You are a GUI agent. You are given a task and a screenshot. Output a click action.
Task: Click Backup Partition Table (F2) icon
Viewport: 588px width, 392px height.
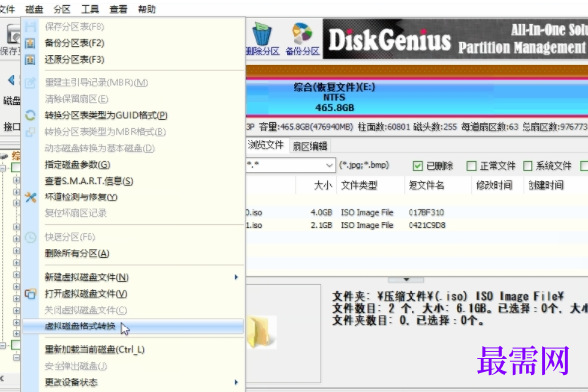30,43
